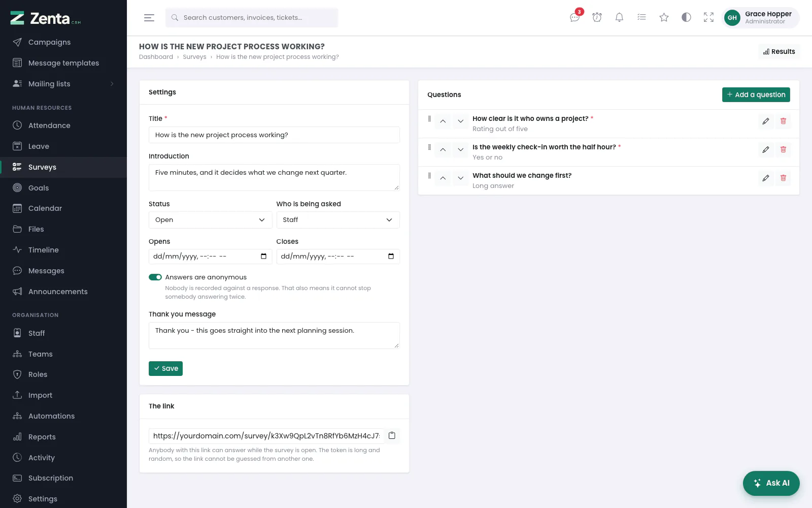Grab drag handle of 'What should we change first?'
Screen dimensions: 812x508
tap(429, 176)
